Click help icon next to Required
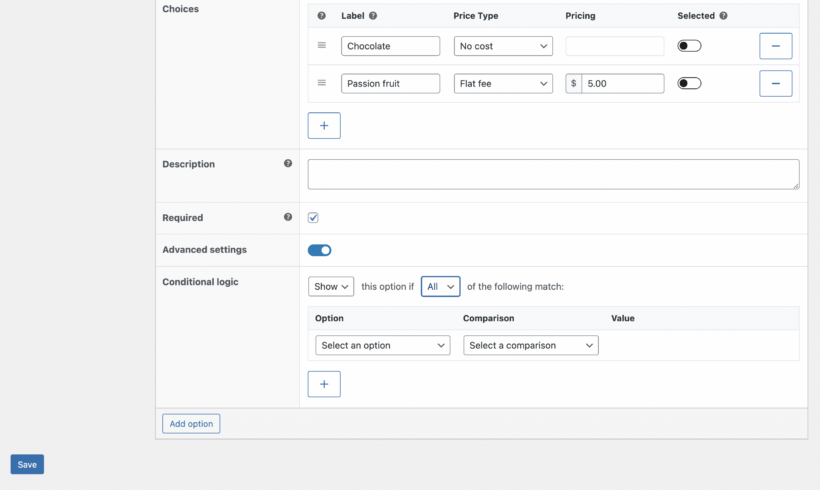The height and width of the screenshot is (490, 820). point(288,217)
